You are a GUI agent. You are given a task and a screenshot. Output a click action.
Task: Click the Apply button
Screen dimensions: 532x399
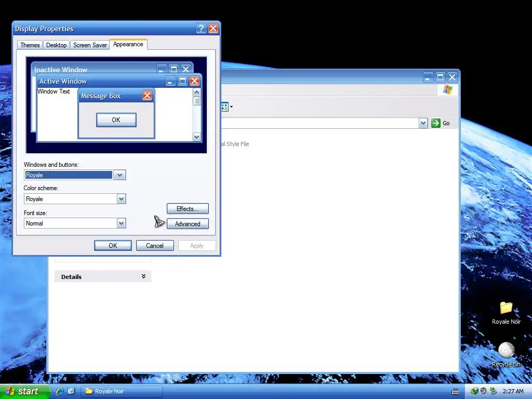(197, 246)
